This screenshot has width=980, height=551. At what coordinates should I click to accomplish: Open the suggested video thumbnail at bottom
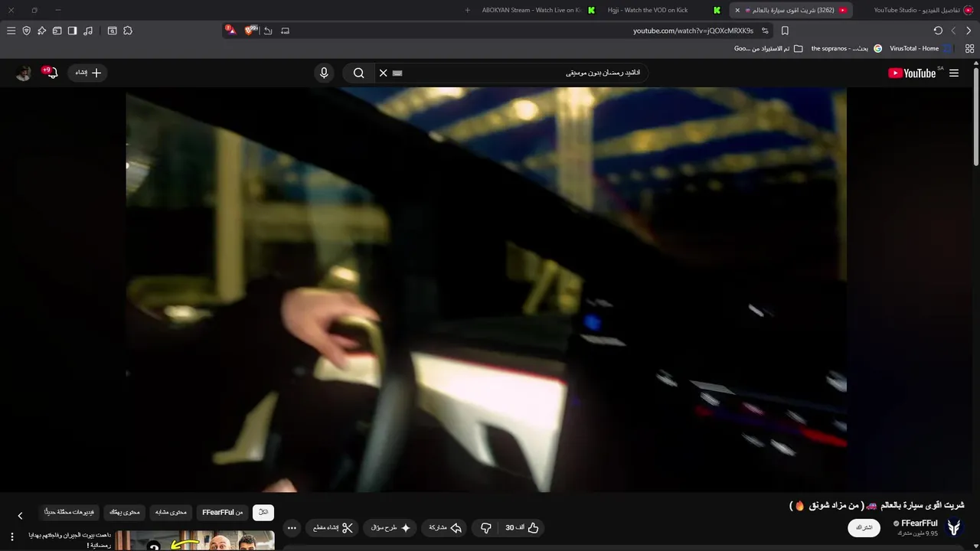195,540
